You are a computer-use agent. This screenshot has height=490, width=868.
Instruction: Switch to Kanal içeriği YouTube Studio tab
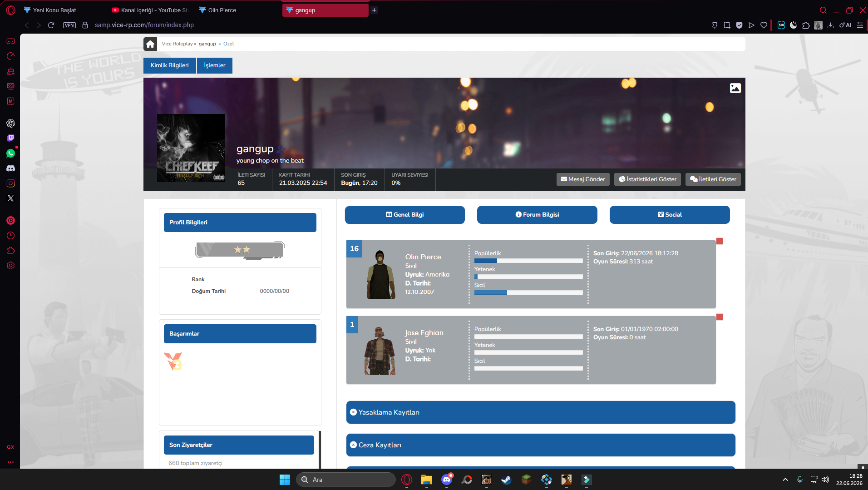[150, 10]
